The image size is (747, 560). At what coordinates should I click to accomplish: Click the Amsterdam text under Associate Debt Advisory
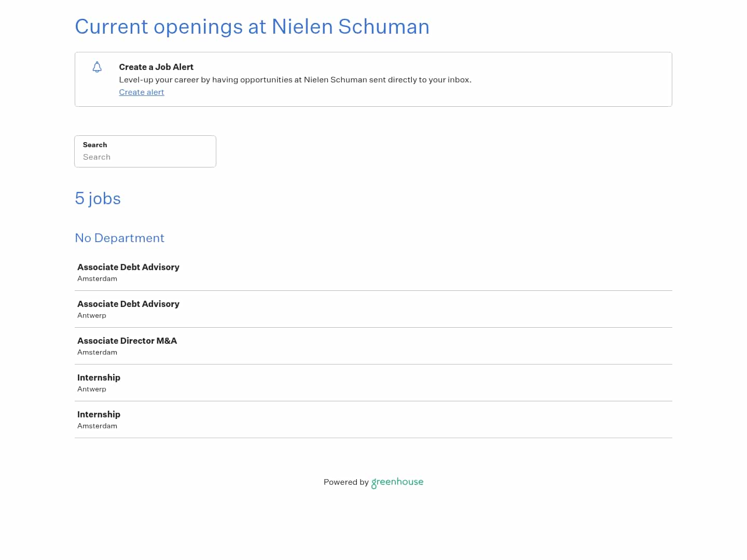click(97, 278)
